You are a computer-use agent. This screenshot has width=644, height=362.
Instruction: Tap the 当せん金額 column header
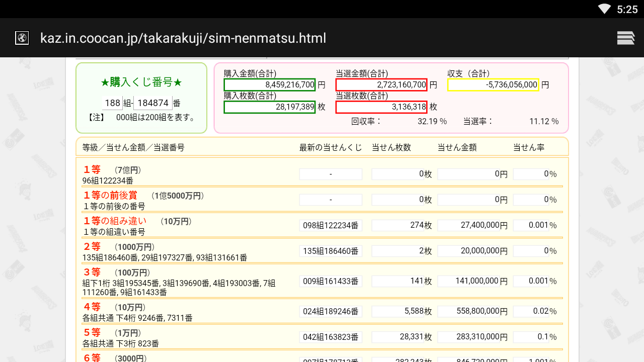pyautogui.click(x=457, y=147)
